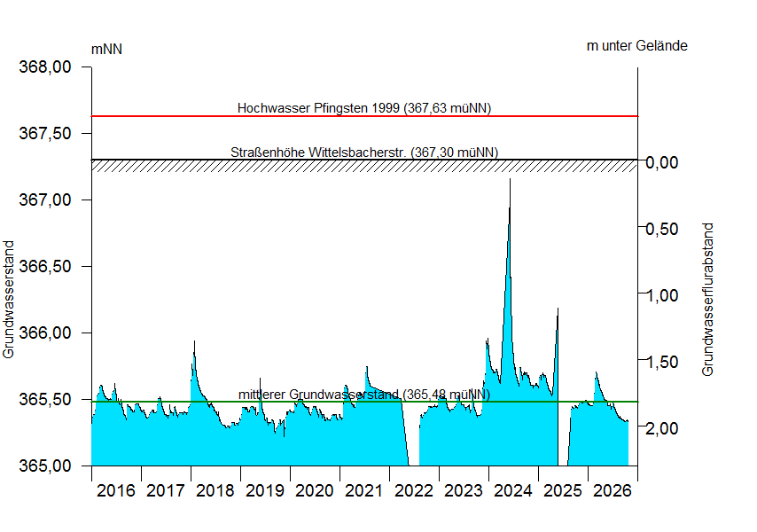Click the year 2024 label

(x=513, y=491)
